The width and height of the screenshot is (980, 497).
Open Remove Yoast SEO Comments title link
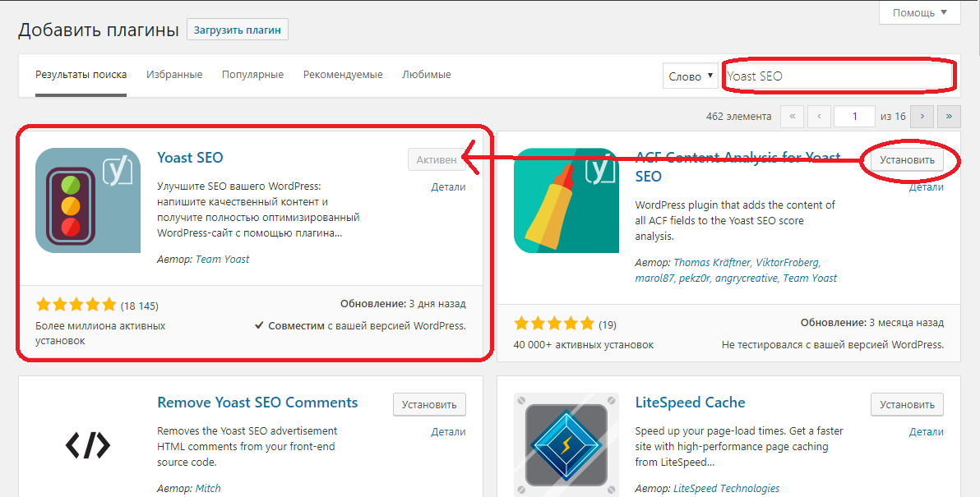click(x=257, y=403)
